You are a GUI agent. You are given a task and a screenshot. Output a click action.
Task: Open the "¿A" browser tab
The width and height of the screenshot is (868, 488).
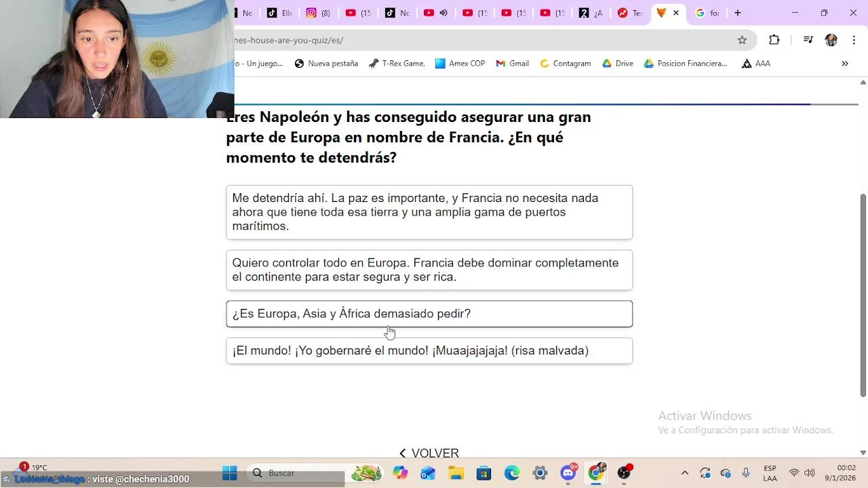(x=591, y=13)
